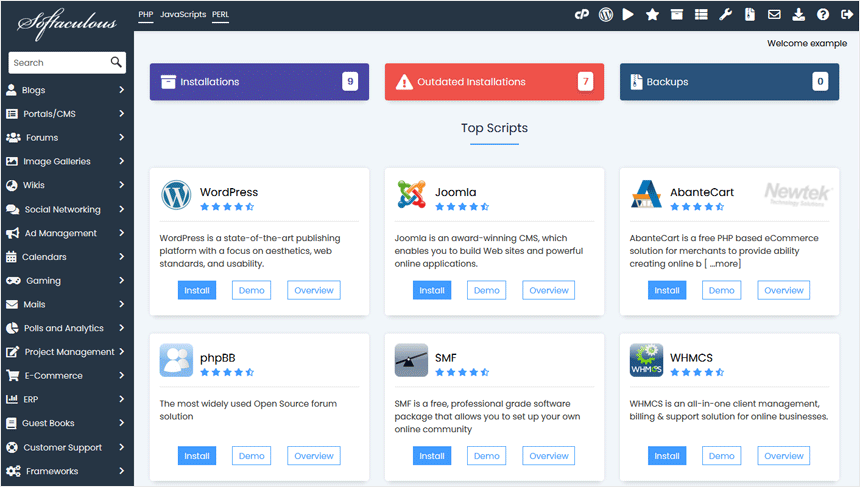Open the cPanel icon in top bar
Image resolution: width=860 pixels, height=487 pixels.
point(582,14)
